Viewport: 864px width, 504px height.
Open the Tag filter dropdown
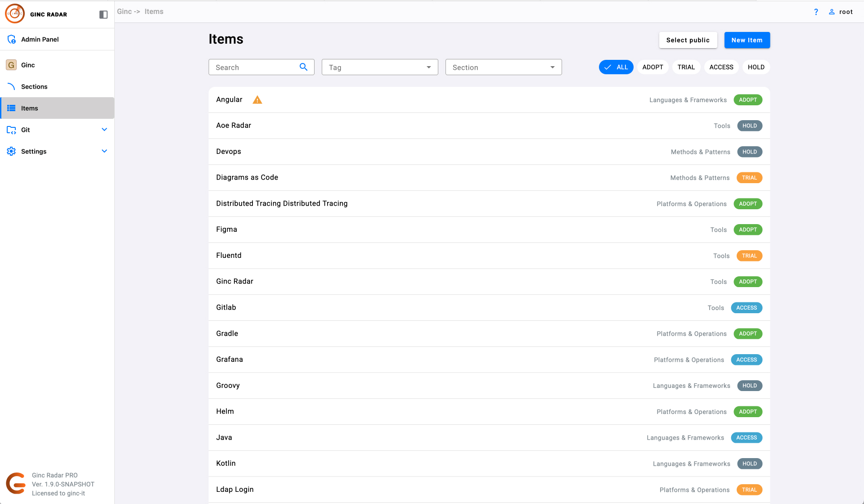pos(380,67)
